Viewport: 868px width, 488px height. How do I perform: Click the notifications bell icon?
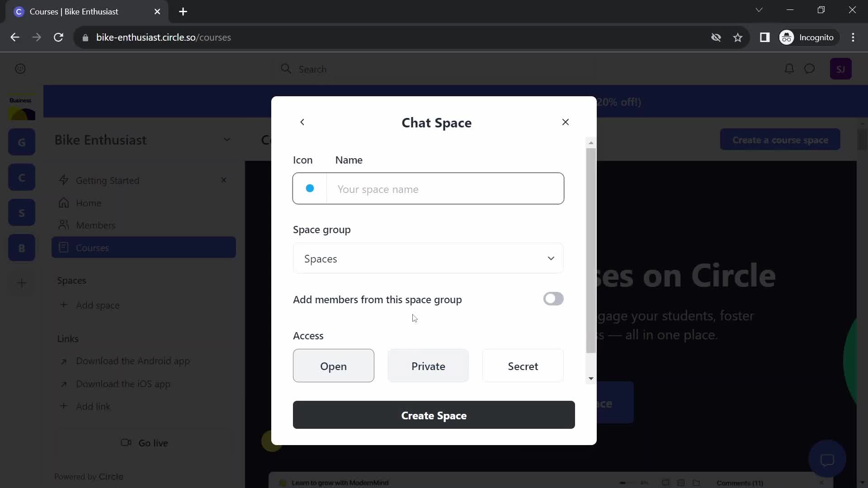(789, 69)
